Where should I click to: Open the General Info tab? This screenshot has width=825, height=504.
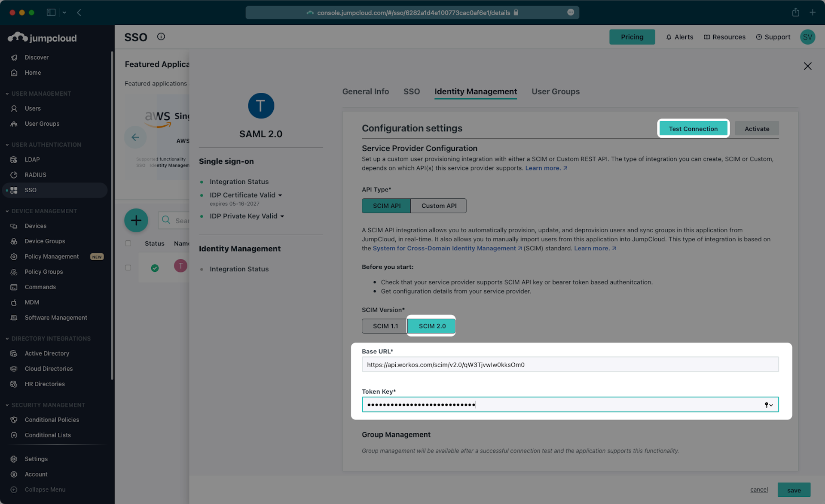point(365,91)
